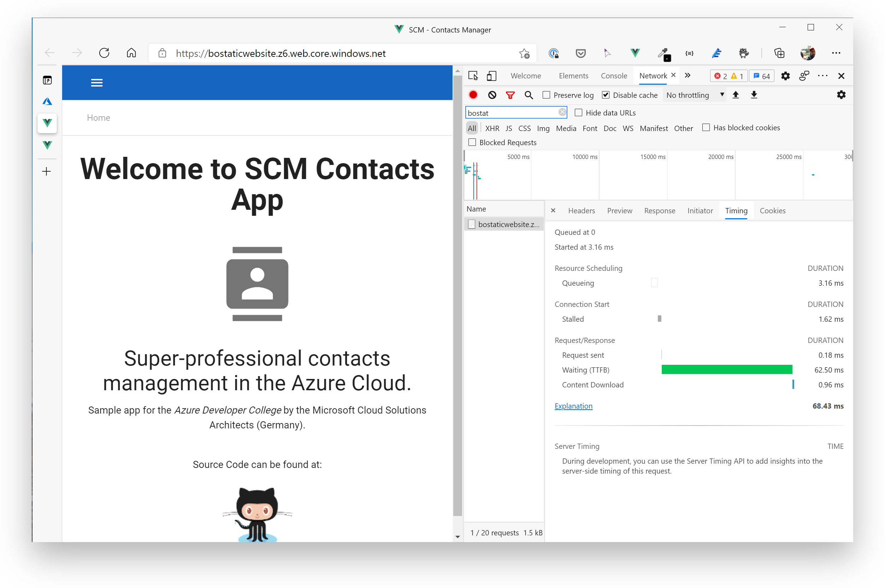Click the network filter search input field
This screenshot has height=588, width=885.
(x=515, y=113)
